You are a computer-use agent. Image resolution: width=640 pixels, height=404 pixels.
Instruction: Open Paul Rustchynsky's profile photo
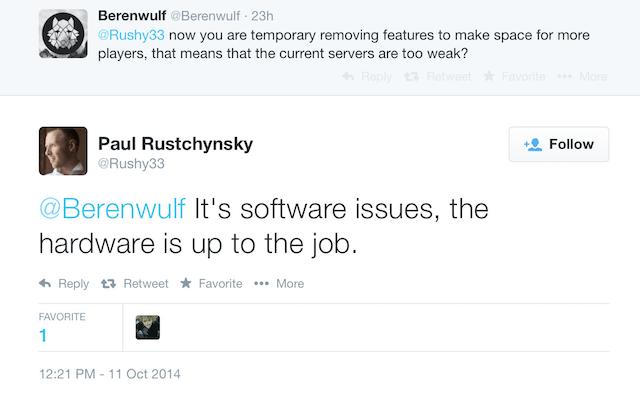pos(63,151)
